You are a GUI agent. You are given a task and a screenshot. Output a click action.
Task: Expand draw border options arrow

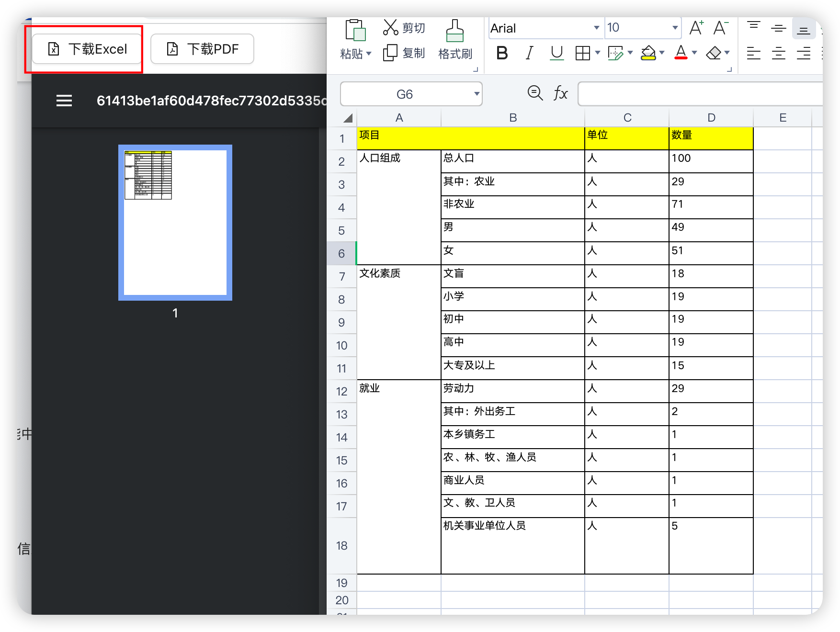coord(630,53)
